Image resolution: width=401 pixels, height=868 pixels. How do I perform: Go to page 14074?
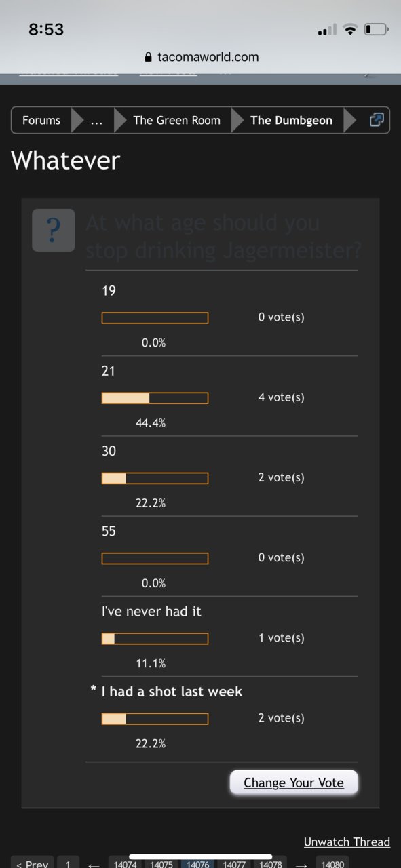[126, 864]
